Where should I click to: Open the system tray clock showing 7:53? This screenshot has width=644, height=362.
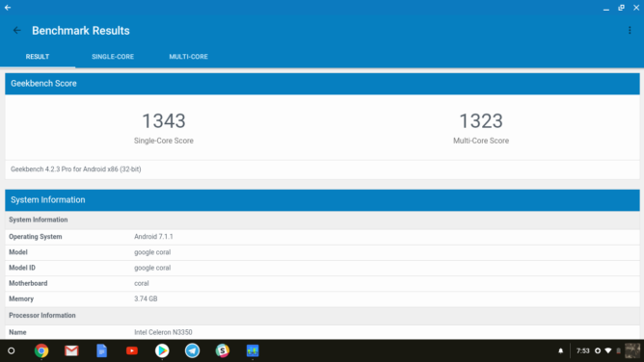(582, 350)
